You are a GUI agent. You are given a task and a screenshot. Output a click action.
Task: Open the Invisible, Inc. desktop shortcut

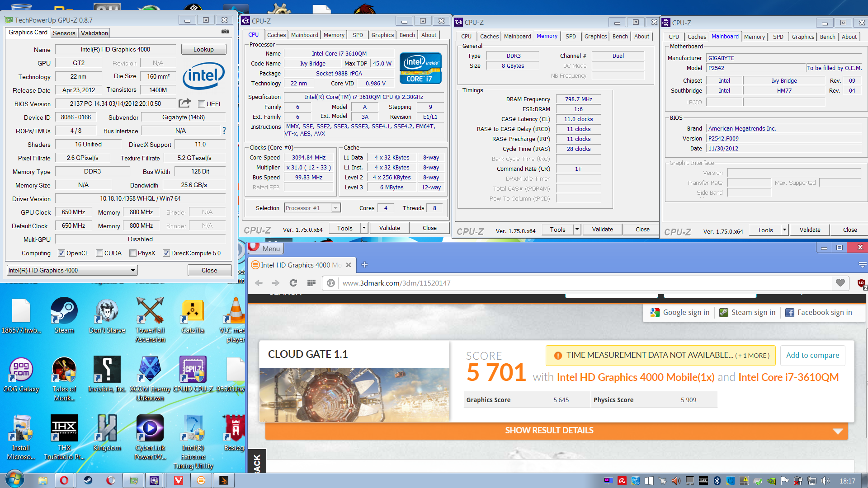[x=107, y=374]
